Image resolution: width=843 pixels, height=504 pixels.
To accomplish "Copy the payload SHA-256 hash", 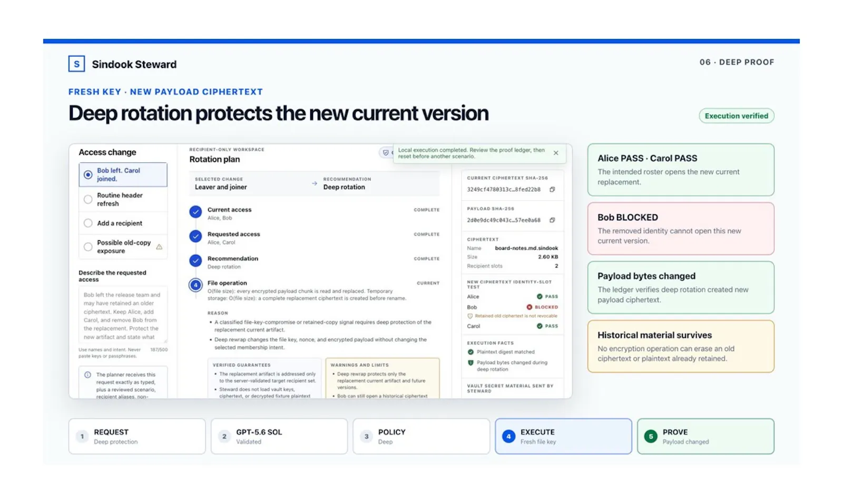I will click(552, 220).
